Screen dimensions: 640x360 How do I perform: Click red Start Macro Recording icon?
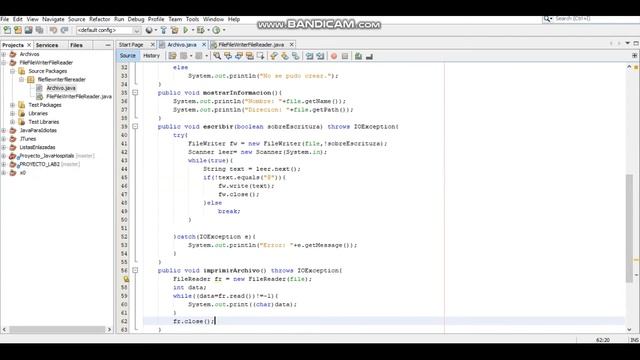[334, 56]
